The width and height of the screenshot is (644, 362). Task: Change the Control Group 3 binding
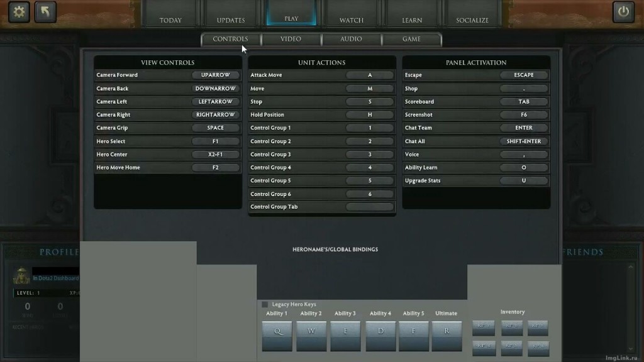[x=370, y=155]
